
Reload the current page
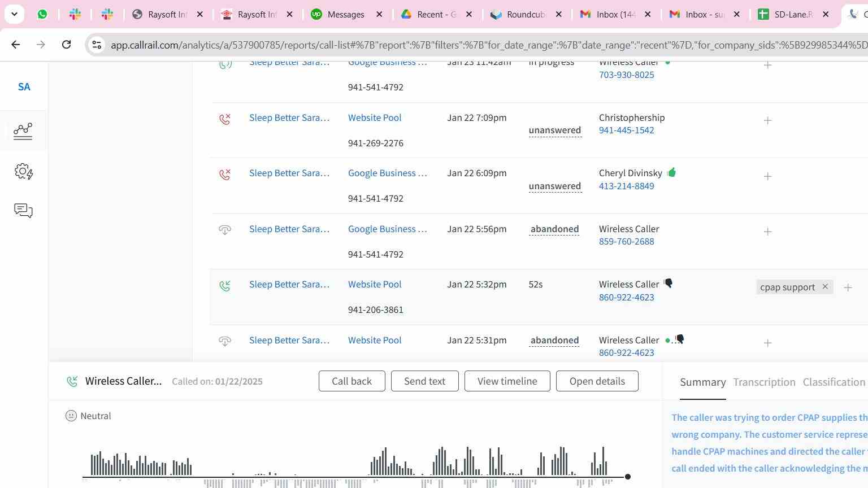pyautogui.click(x=66, y=45)
